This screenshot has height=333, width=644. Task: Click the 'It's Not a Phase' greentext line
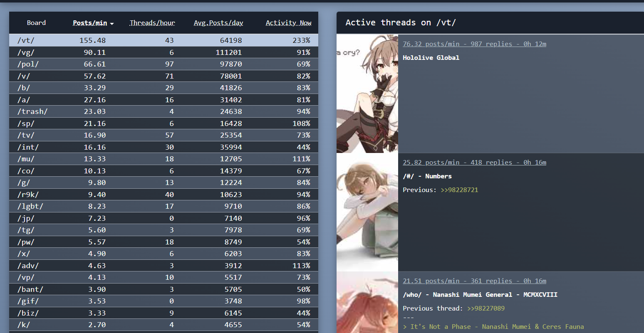tap(493, 327)
